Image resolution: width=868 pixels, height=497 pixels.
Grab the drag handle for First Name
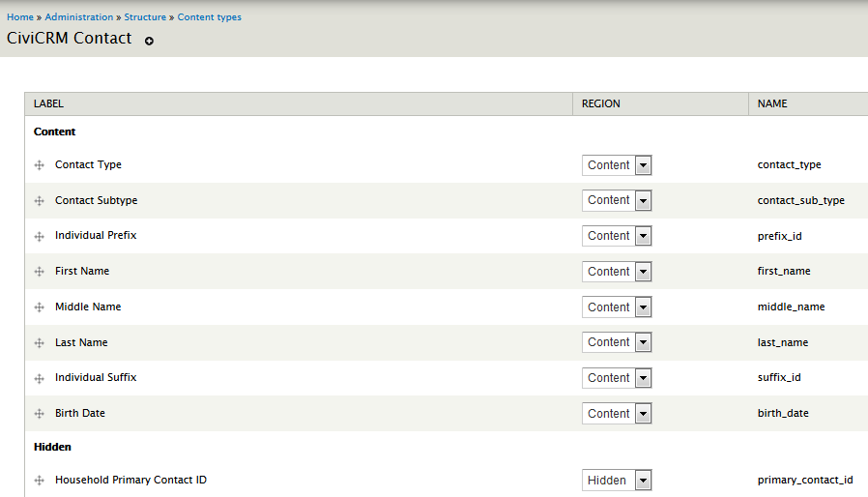tap(40, 272)
